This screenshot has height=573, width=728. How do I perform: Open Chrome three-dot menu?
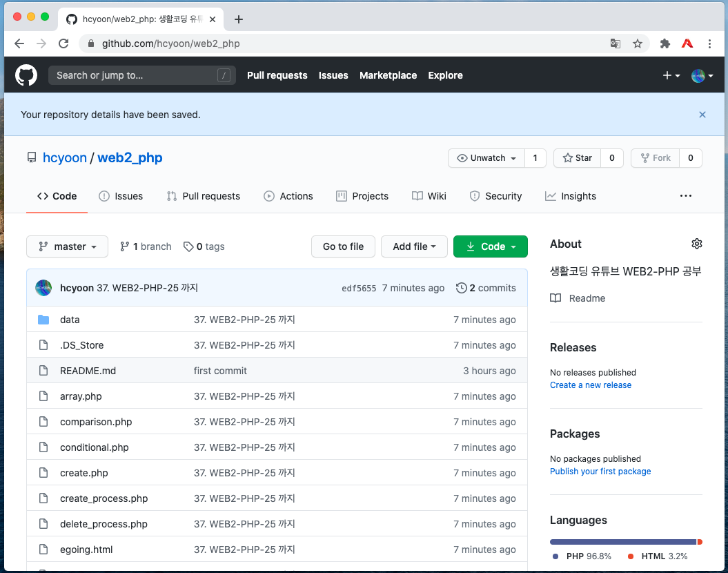pyautogui.click(x=709, y=43)
